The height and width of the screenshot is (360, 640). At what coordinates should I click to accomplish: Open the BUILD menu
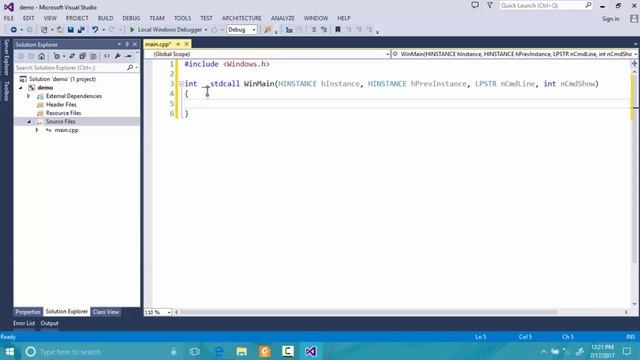[x=105, y=18]
